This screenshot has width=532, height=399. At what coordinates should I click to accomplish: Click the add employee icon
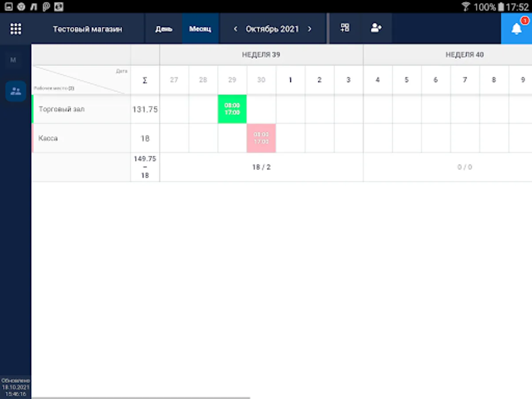[x=376, y=27]
